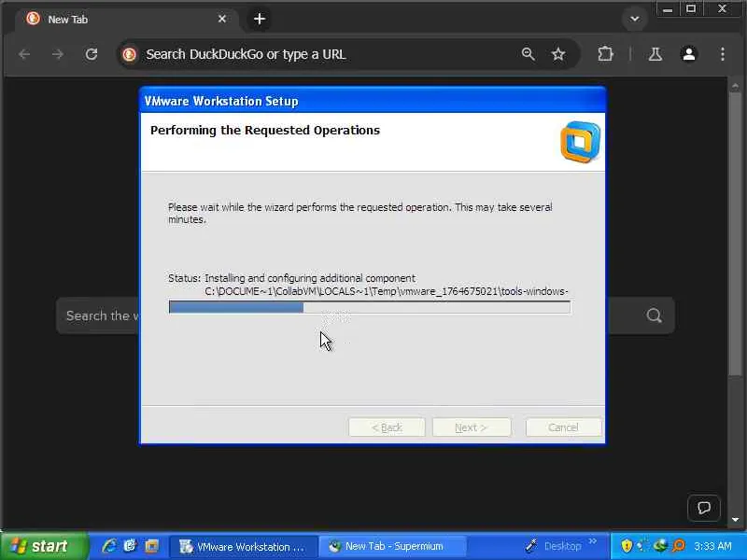This screenshot has width=747, height=560.
Task: Click the magnifier icon in page search box
Action: click(x=655, y=315)
